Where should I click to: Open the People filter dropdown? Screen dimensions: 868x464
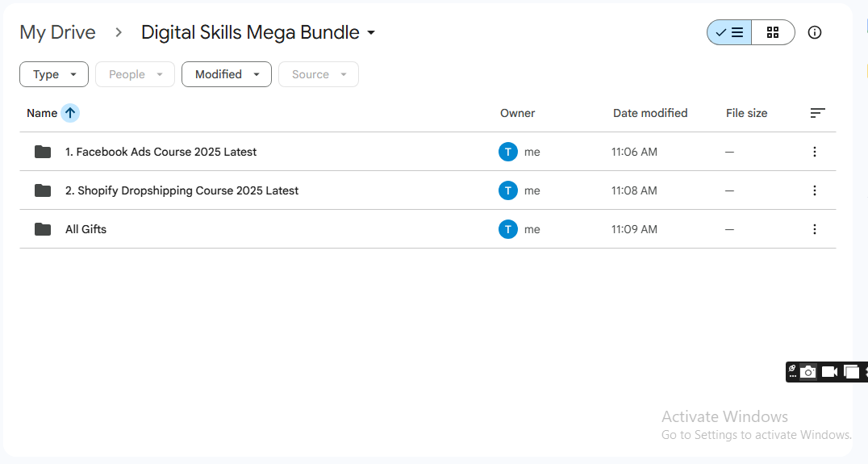(x=135, y=74)
